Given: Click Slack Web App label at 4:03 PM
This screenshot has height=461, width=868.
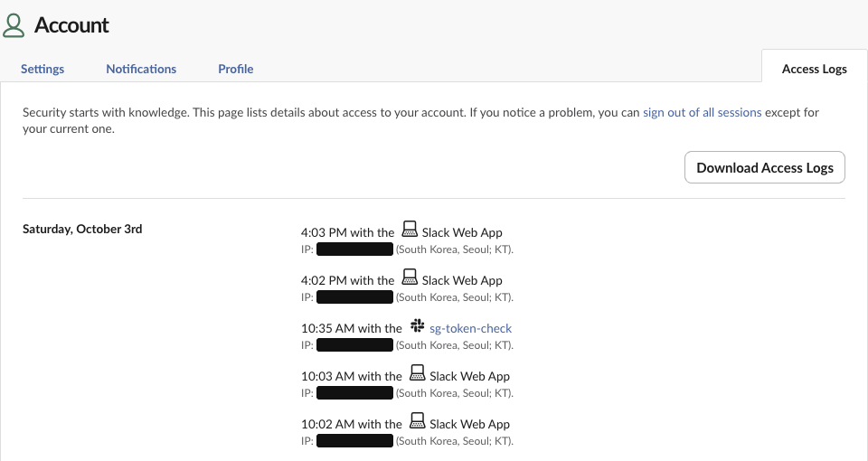Looking at the screenshot, I should (462, 232).
